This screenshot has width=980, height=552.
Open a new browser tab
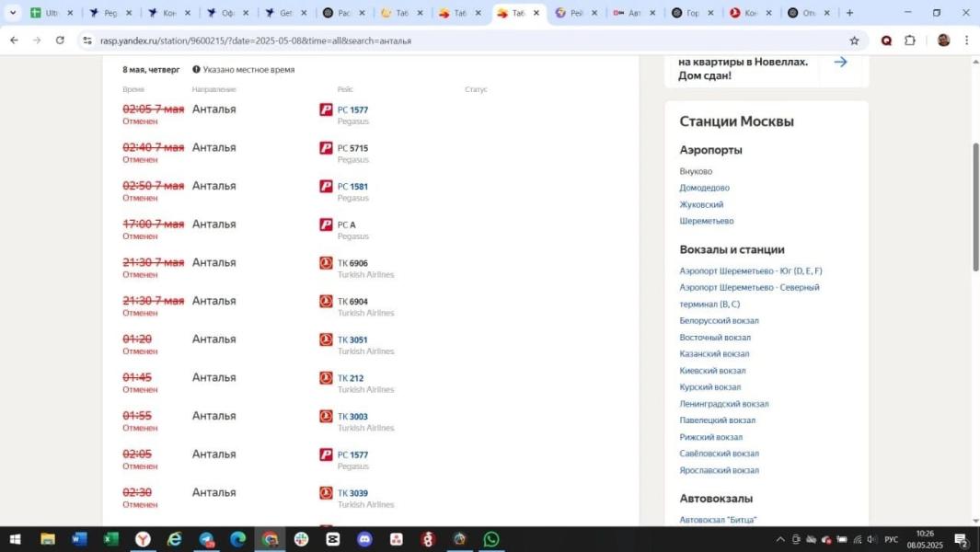pyautogui.click(x=849, y=13)
